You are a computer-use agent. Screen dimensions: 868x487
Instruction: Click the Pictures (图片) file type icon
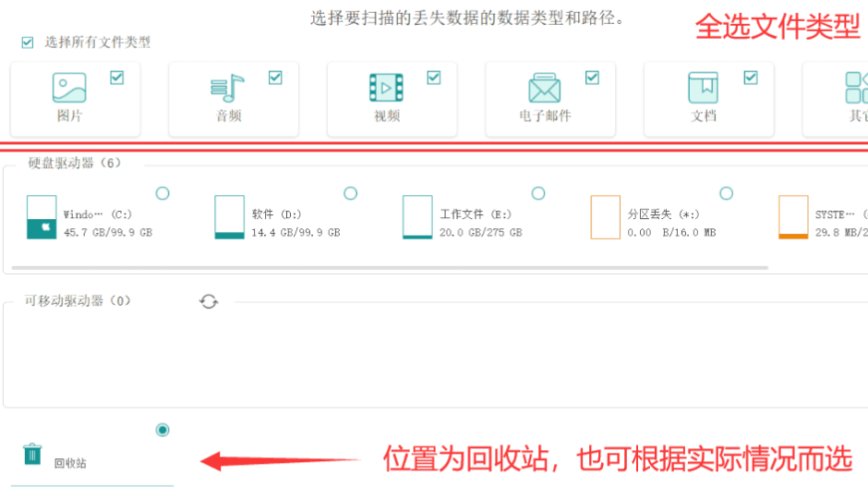[x=69, y=88]
